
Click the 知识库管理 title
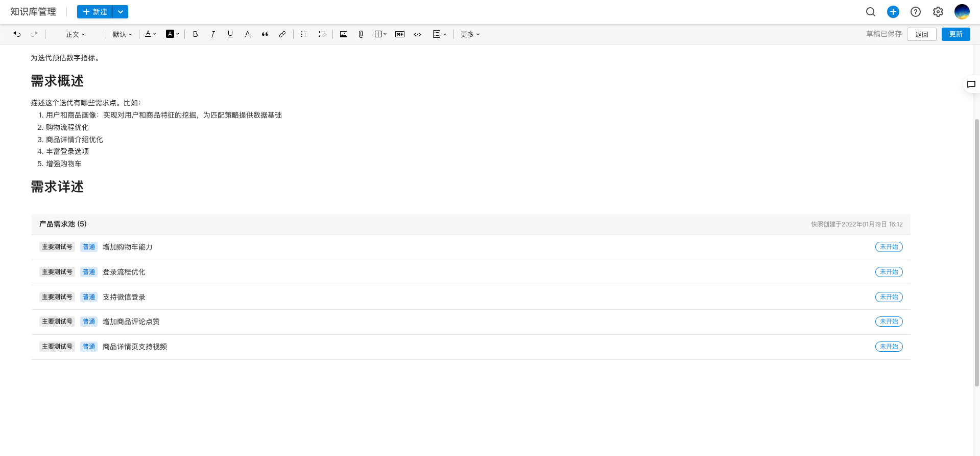pyautogui.click(x=33, y=12)
